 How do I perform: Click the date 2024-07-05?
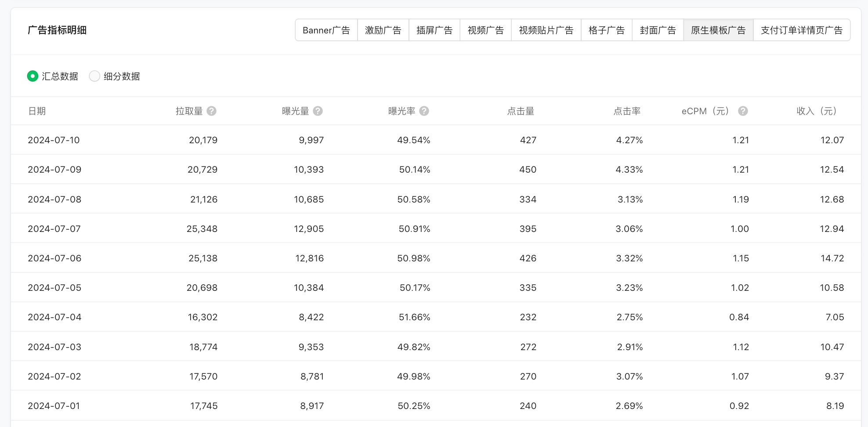coord(54,288)
